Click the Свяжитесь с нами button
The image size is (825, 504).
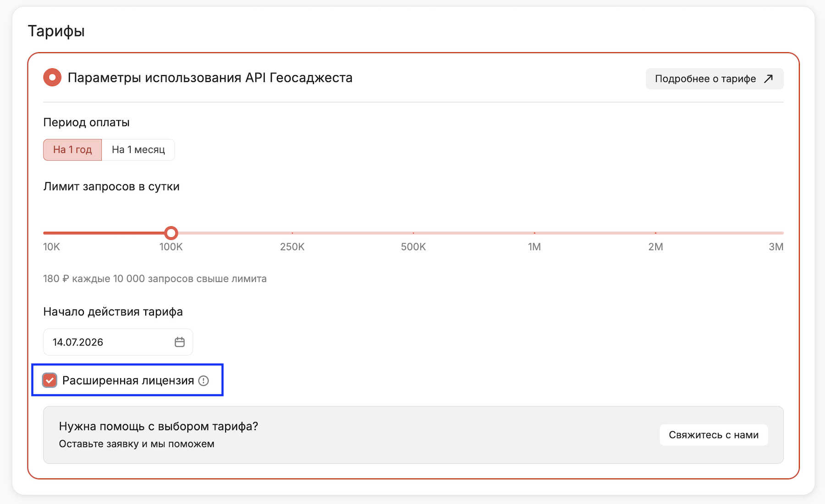(714, 435)
